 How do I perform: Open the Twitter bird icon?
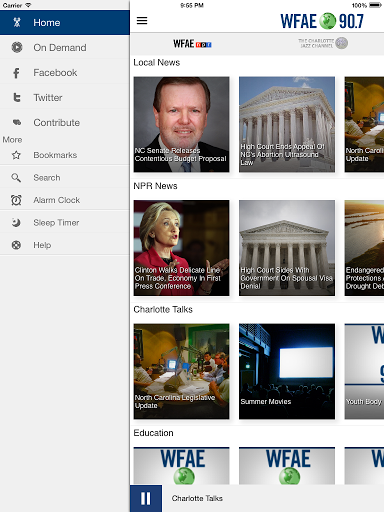pyautogui.click(x=16, y=98)
